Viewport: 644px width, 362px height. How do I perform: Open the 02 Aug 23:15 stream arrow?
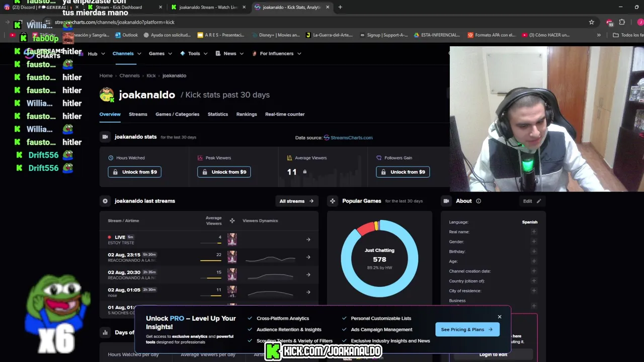pyautogui.click(x=308, y=257)
